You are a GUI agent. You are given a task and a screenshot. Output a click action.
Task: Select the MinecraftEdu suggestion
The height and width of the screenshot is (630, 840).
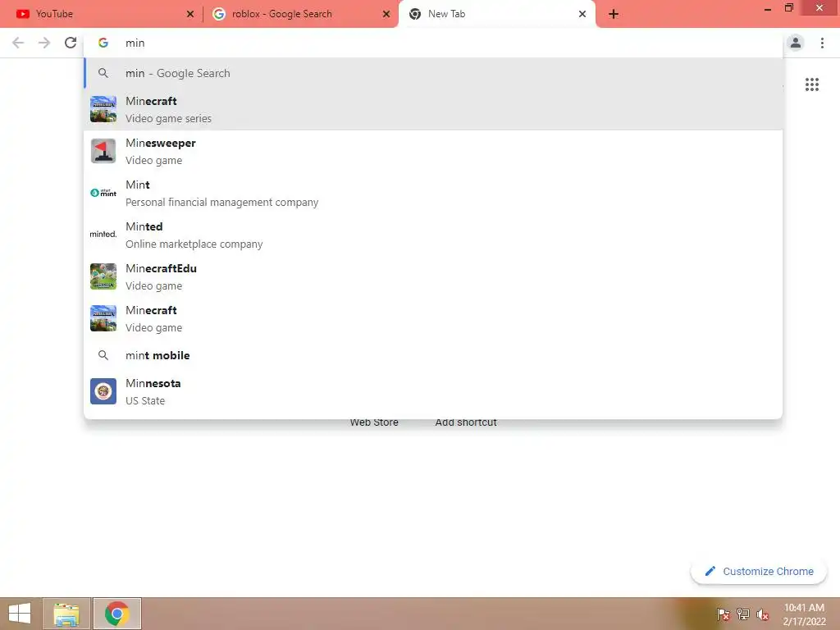pos(433,276)
